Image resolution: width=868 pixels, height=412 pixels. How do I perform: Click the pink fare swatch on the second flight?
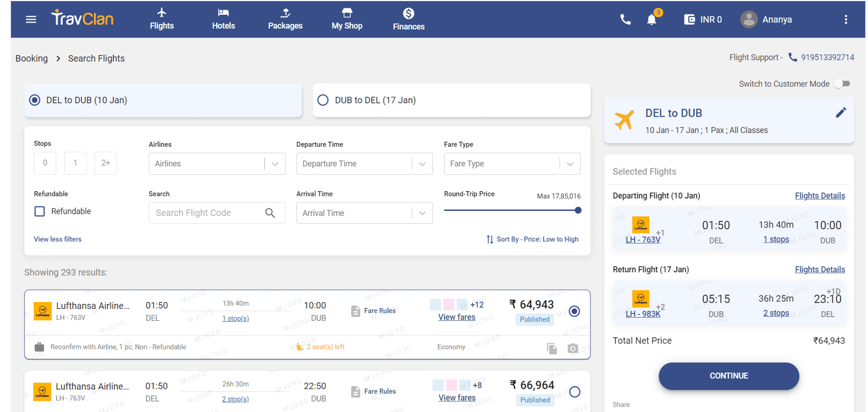click(451, 385)
